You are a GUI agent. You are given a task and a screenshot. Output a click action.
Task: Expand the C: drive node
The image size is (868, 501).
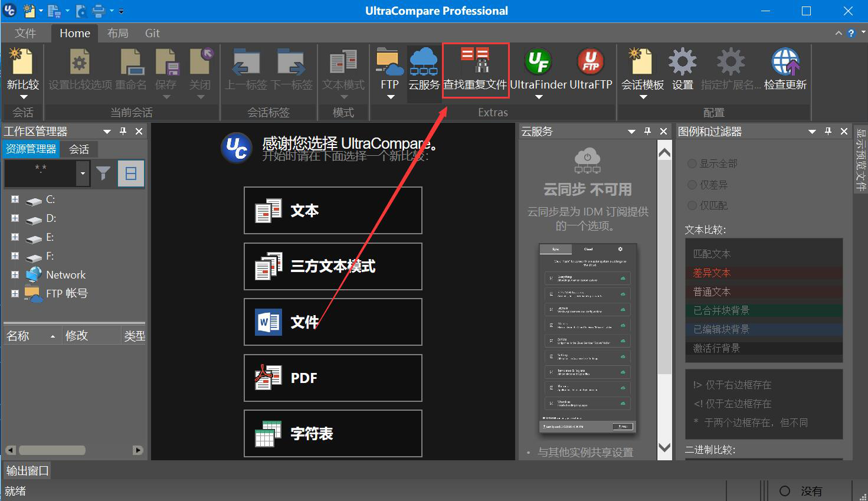click(x=15, y=199)
